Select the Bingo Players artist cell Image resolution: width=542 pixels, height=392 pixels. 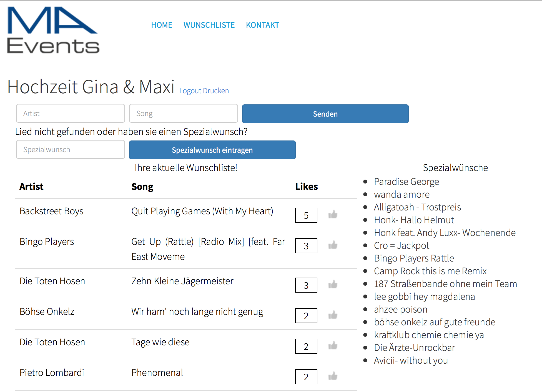pyautogui.click(x=47, y=242)
